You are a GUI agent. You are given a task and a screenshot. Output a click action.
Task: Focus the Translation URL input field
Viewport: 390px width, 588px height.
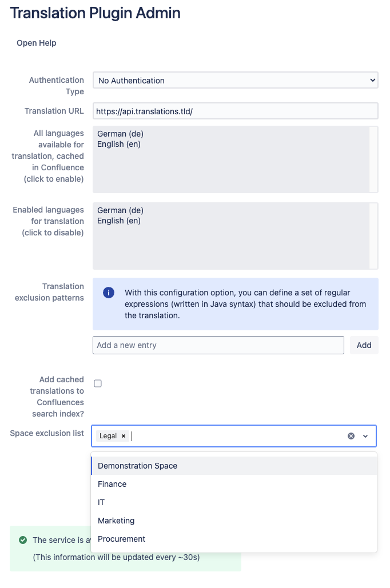pyautogui.click(x=235, y=111)
